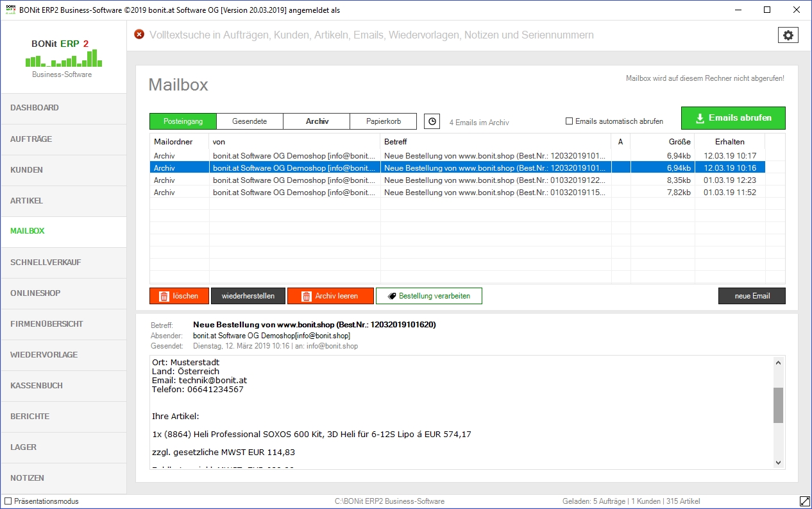Click Bestellung verarbeiten button

(x=429, y=296)
